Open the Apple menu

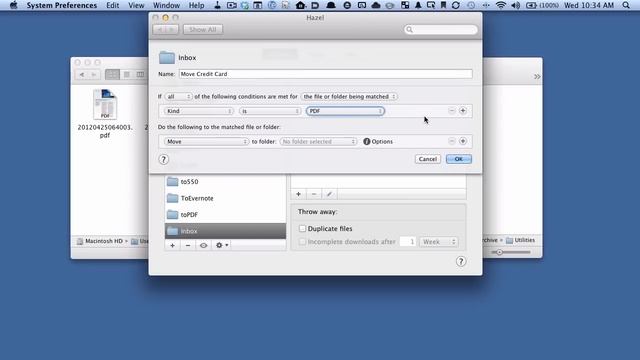(13, 5)
